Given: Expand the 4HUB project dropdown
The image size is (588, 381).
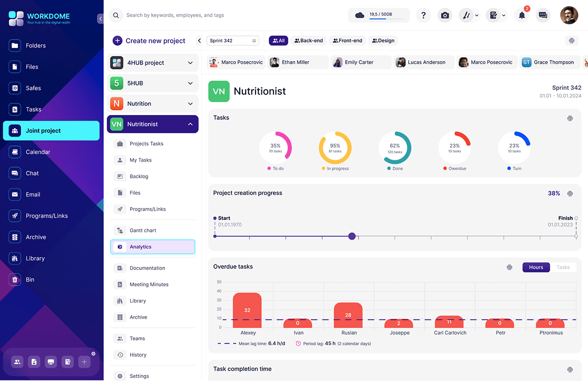Looking at the screenshot, I should [190, 63].
